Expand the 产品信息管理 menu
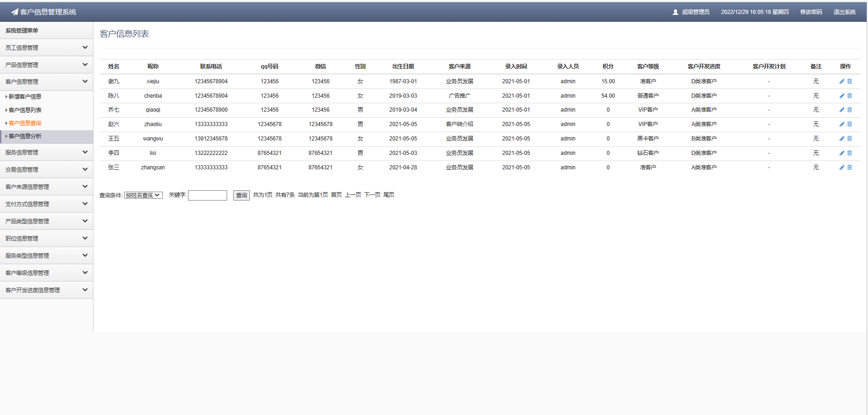Viewport: 868px width, 415px height. (x=47, y=65)
